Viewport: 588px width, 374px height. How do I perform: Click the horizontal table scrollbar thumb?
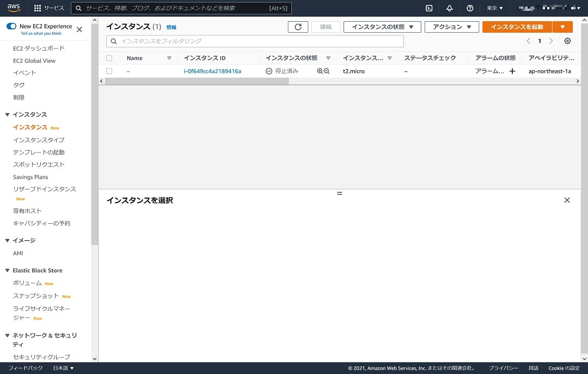click(197, 81)
